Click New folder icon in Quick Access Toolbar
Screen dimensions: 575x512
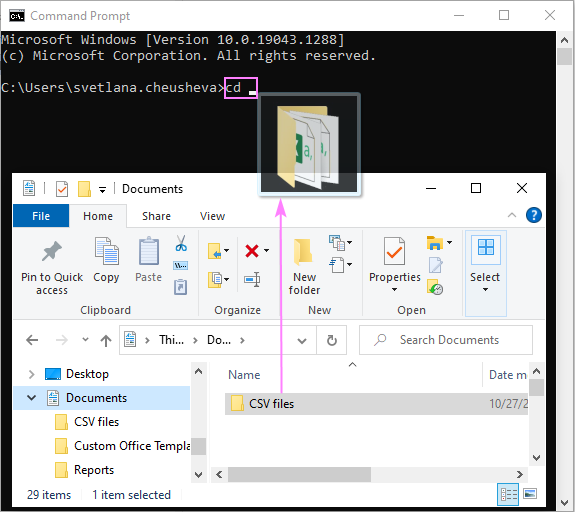84,189
